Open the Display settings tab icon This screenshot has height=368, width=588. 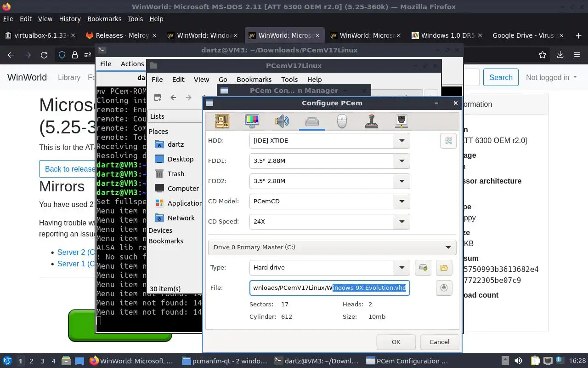252,121
